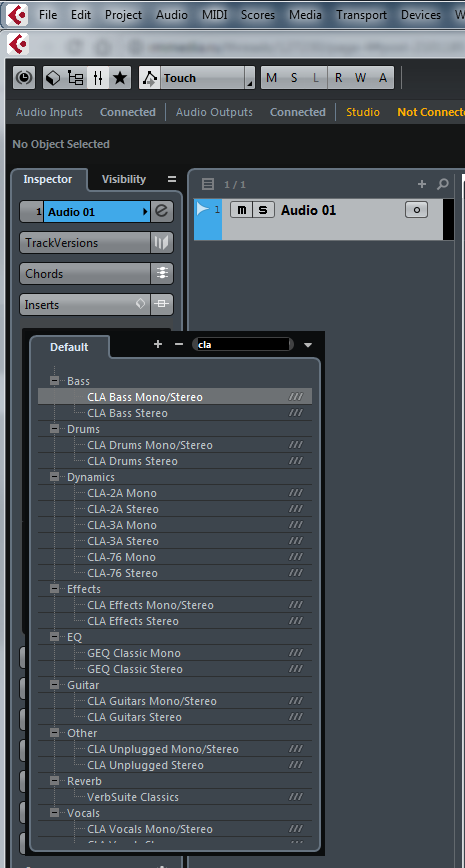Solo the Audio 01 track
Viewport: 465px width, 868px height.
coord(264,210)
